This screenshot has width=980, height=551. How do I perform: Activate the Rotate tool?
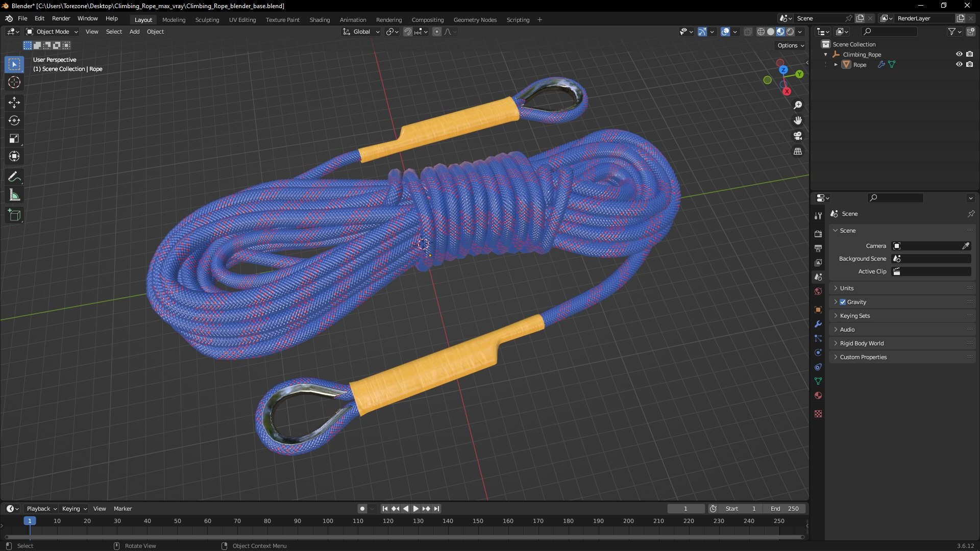14,120
